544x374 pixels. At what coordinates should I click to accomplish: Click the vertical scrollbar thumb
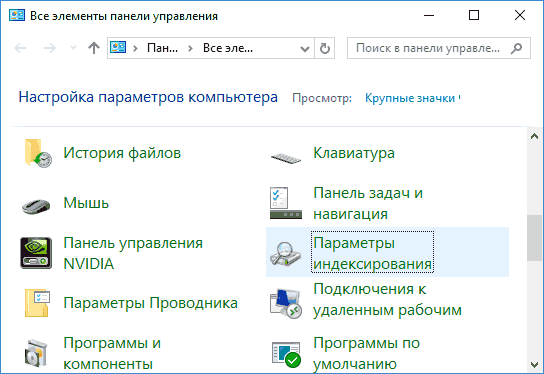(534, 238)
